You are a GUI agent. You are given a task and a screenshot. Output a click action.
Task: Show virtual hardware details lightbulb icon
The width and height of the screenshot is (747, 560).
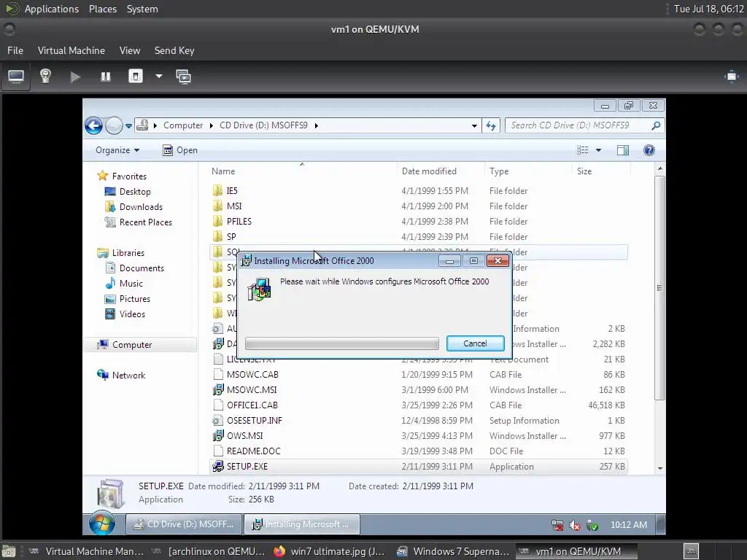click(45, 77)
